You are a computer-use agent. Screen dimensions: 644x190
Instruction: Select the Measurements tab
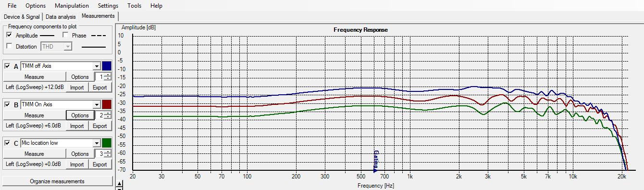(x=98, y=16)
